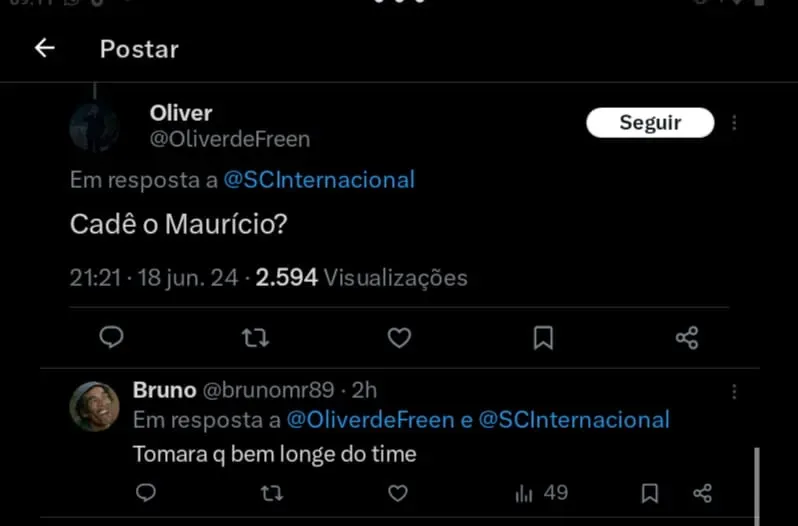
Task: View analytics showing 49 views
Action: point(541,493)
